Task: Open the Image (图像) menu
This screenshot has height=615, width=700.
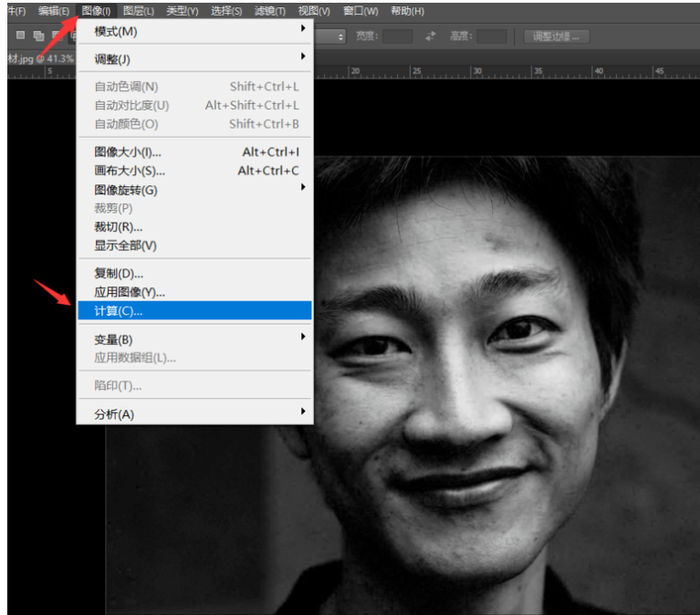Action: point(97,11)
